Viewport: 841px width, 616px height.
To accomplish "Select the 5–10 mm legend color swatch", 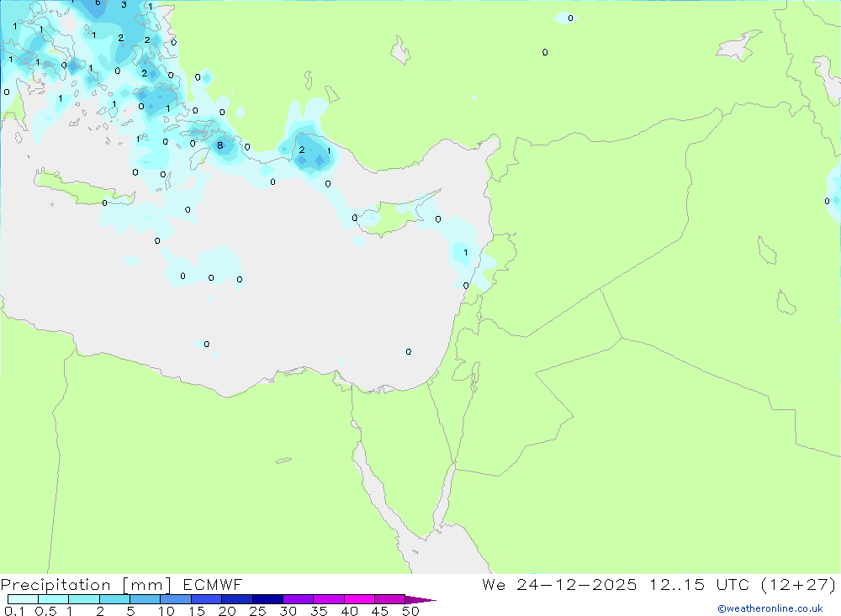I will [x=145, y=599].
